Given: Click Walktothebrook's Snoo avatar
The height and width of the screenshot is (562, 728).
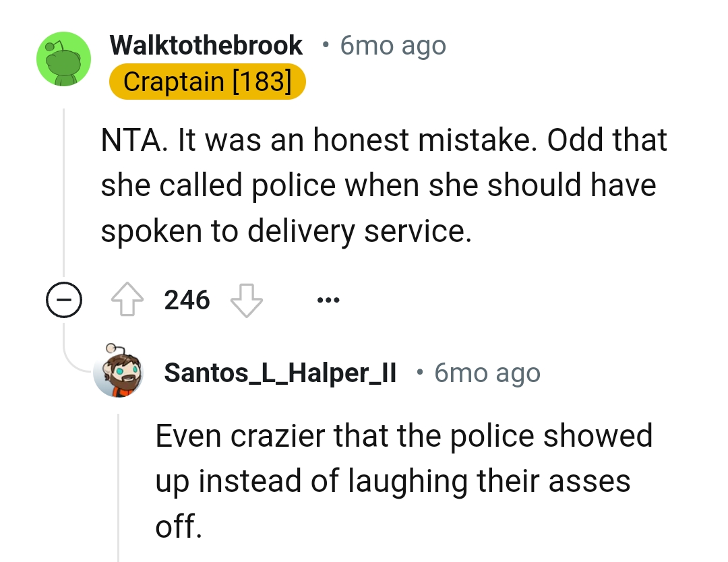Looking at the screenshot, I should coord(63,59).
